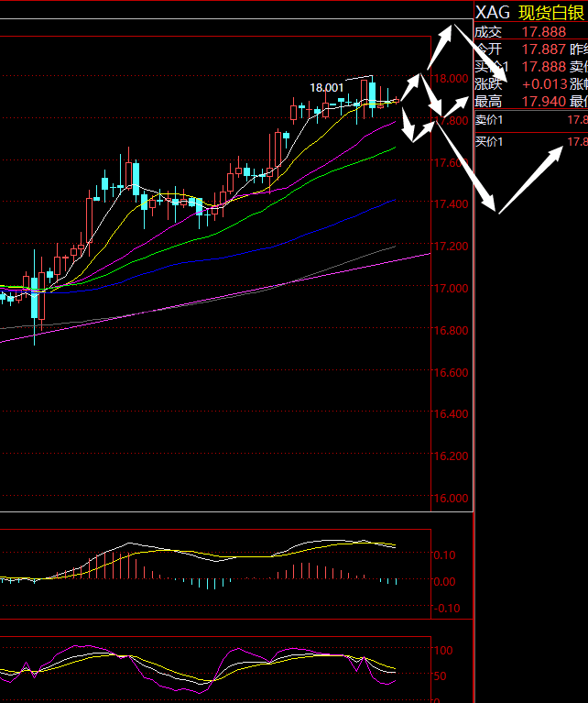Click the 16.000 price axis label
Viewport: 588px width, 703px height.
(x=451, y=498)
